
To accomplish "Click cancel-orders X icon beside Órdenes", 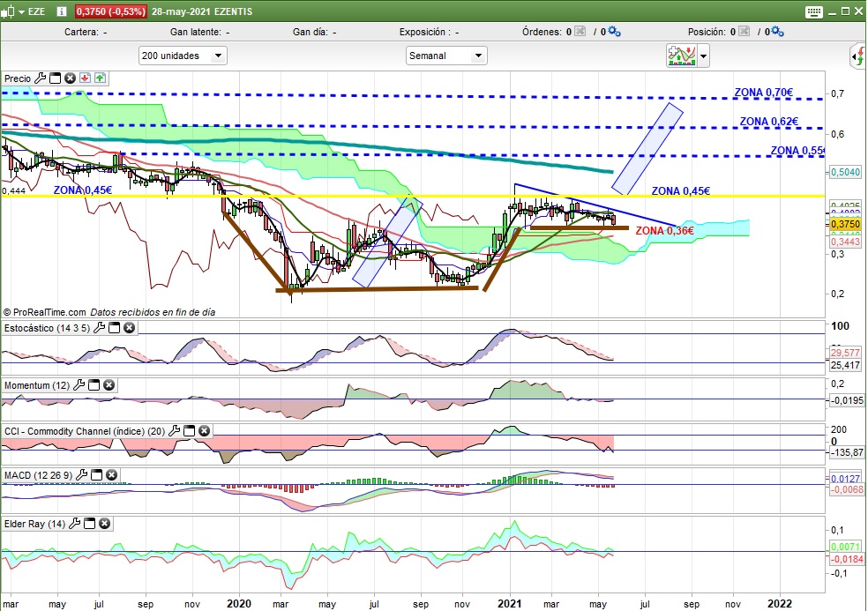I will [x=580, y=32].
